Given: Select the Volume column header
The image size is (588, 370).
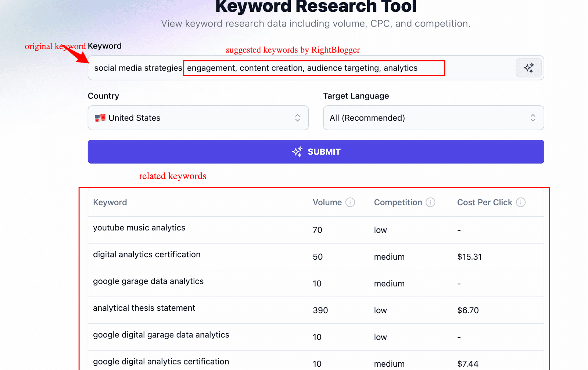Looking at the screenshot, I should [327, 202].
